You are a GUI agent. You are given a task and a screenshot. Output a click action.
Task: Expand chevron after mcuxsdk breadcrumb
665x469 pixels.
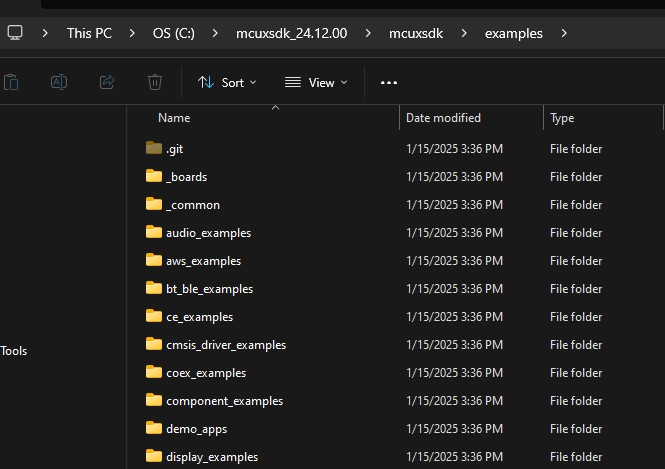[x=464, y=33]
